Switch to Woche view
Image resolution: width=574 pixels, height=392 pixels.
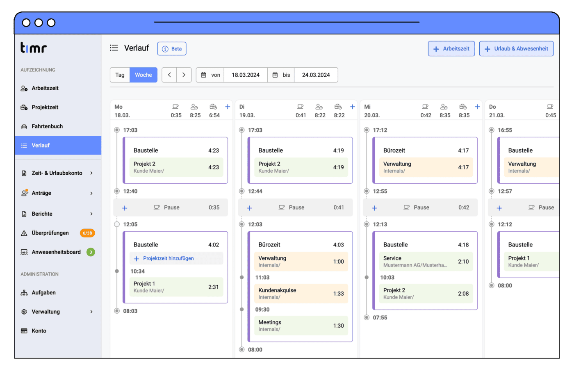click(x=143, y=75)
